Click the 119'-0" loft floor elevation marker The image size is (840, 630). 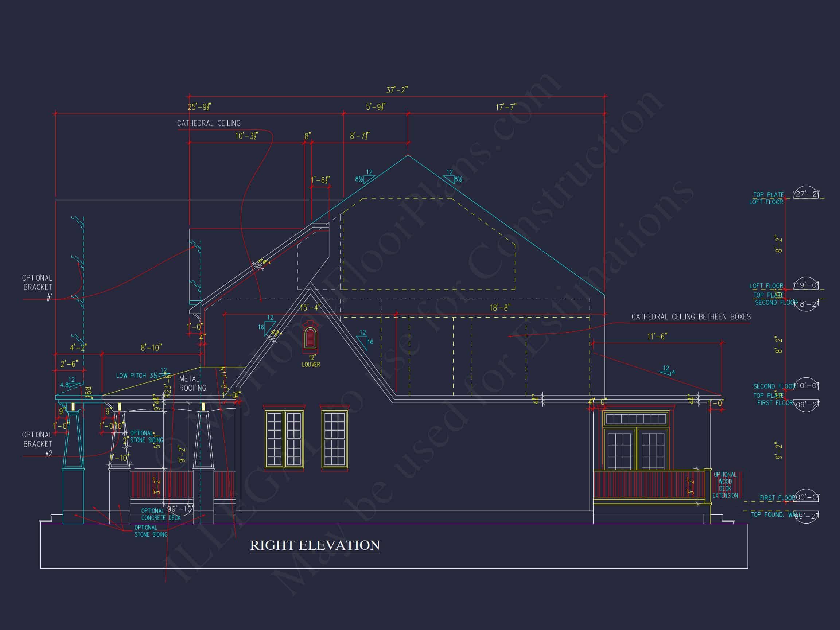(806, 285)
